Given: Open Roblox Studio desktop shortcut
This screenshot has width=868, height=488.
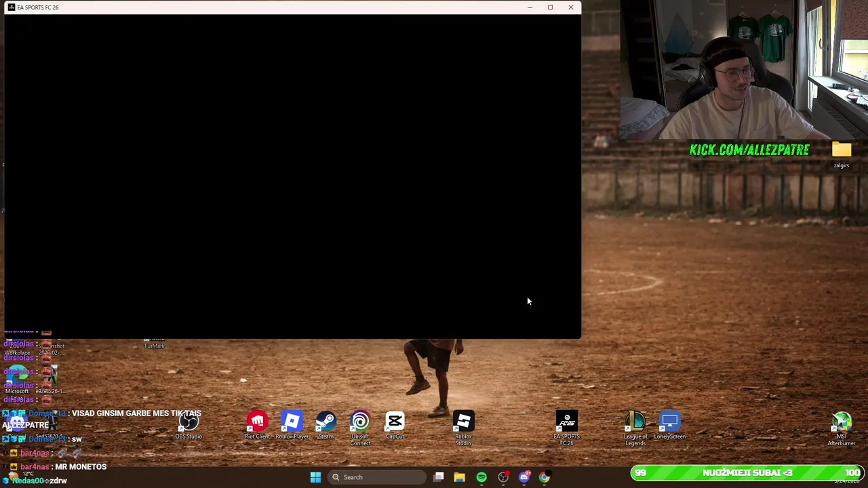Looking at the screenshot, I should pos(463,428).
